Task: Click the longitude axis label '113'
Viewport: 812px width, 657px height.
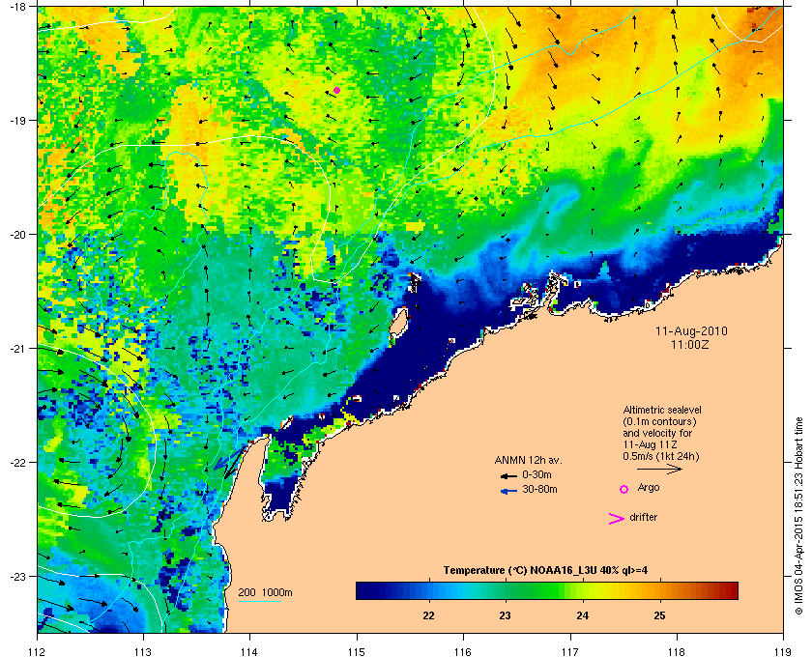Action: click(x=143, y=651)
